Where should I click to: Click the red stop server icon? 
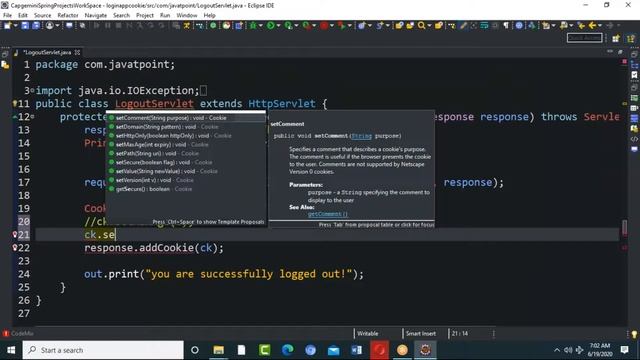click(x=324, y=25)
